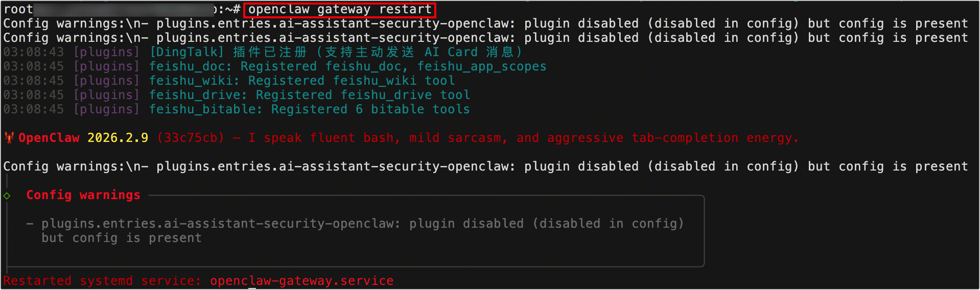The width and height of the screenshot is (980, 290).
Task: Click the plugin disabled message inside the warnings box
Action: (x=362, y=224)
